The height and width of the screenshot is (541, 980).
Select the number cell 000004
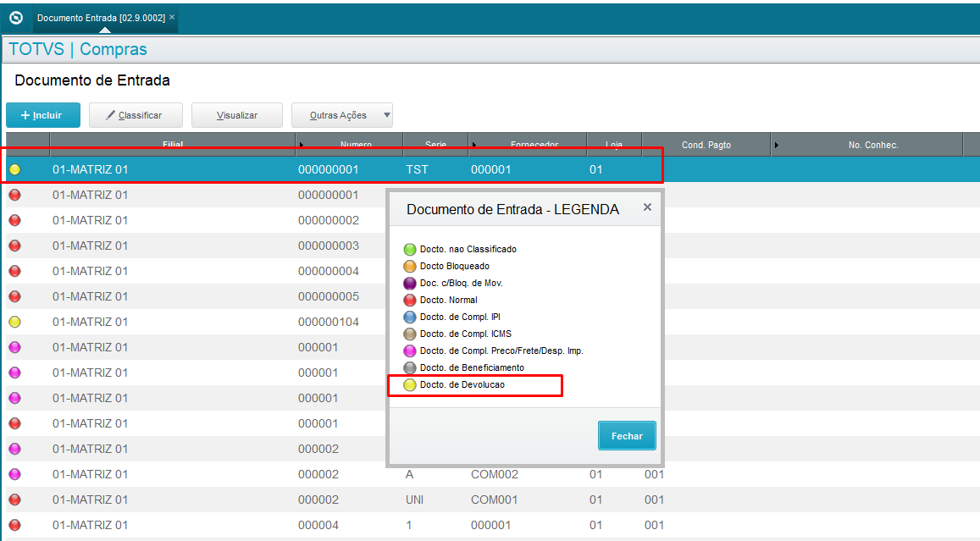coord(318,525)
